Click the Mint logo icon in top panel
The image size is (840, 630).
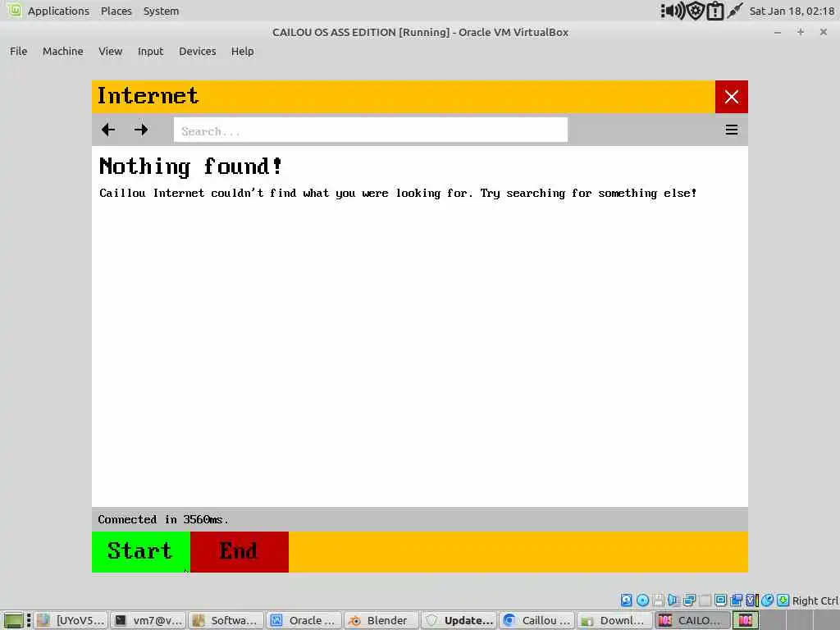[x=14, y=10]
